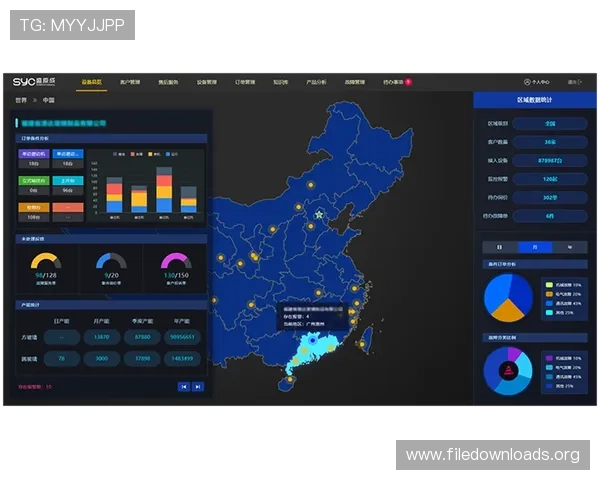Click the 13870 capacity cell
The height and width of the screenshot is (480, 600).
101,337
